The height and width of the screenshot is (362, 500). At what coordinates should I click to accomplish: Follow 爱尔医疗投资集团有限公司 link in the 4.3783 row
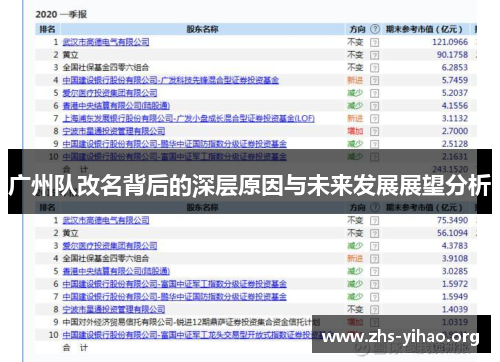[x=110, y=245]
